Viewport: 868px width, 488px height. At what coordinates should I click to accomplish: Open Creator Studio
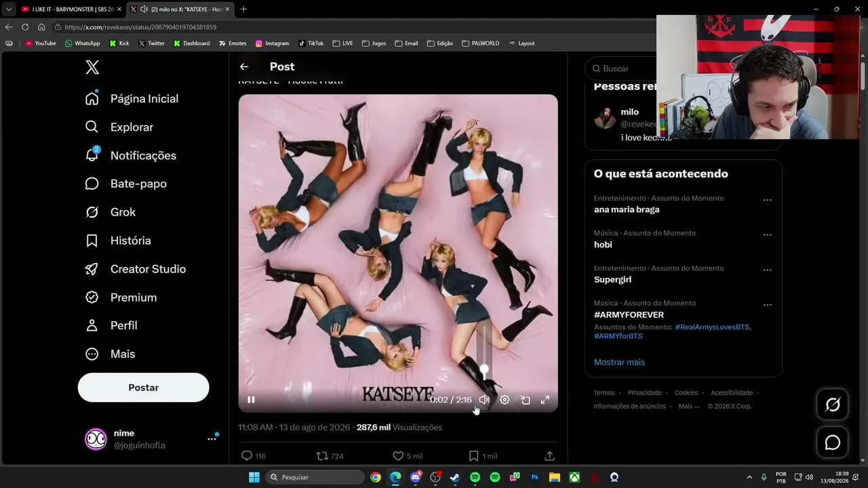136,269
